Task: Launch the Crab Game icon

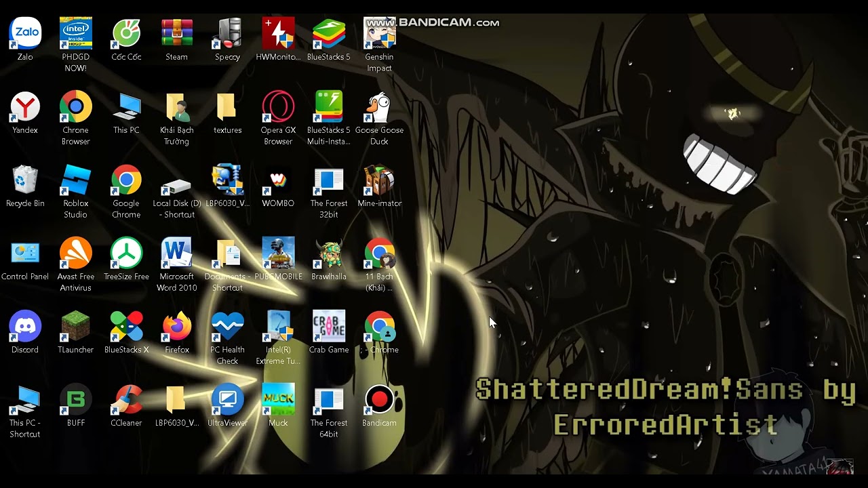Action: click(329, 326)
